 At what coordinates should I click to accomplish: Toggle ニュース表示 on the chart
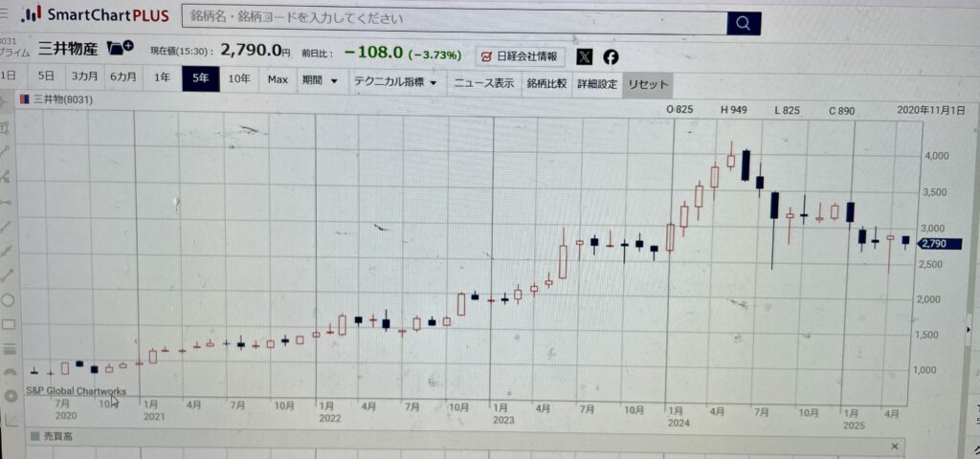click(x=483, y=84)
